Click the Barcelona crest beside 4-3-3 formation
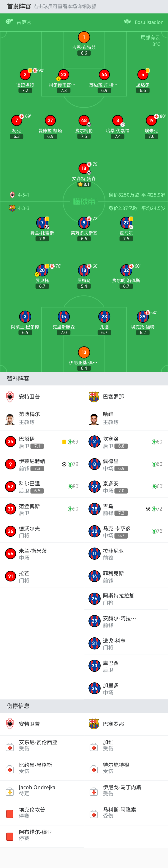Screen dimensions: 168x868 click(12, 208)
